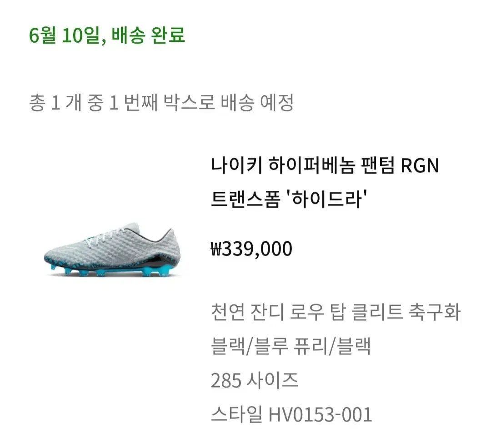Click the RGN text in the product name
The image size is (491, 448).
point(420,165)
